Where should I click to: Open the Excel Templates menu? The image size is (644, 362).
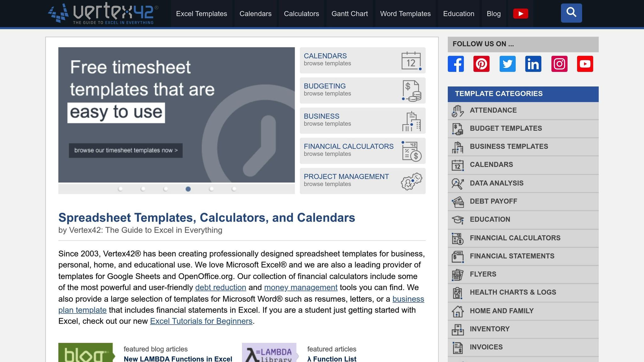[x=201, y=14]
